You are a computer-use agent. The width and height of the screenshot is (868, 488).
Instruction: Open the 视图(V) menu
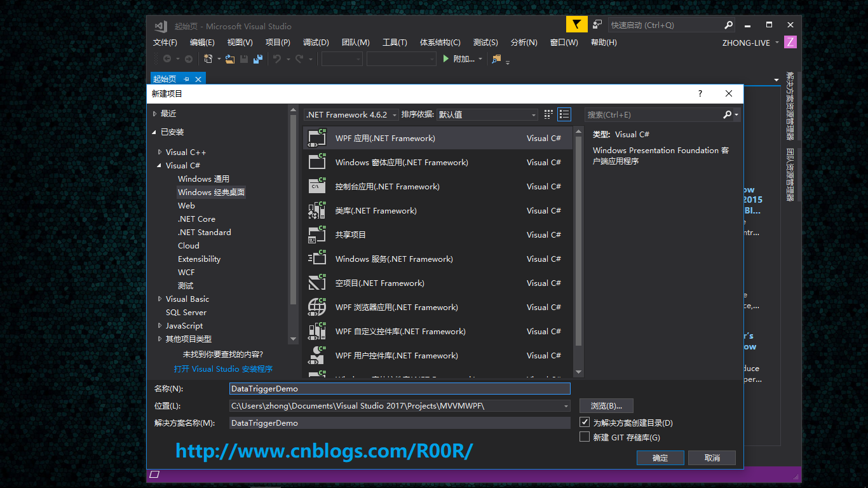[240, 43]
